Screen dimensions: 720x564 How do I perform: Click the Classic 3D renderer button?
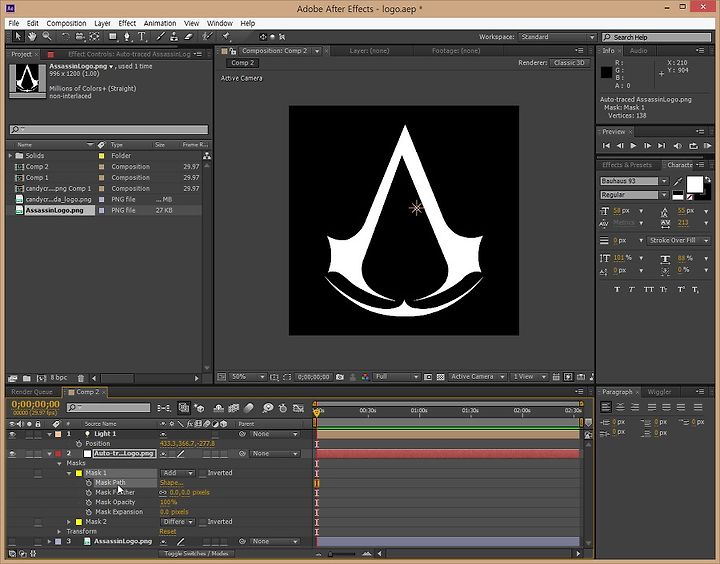(x=569, y=63)
